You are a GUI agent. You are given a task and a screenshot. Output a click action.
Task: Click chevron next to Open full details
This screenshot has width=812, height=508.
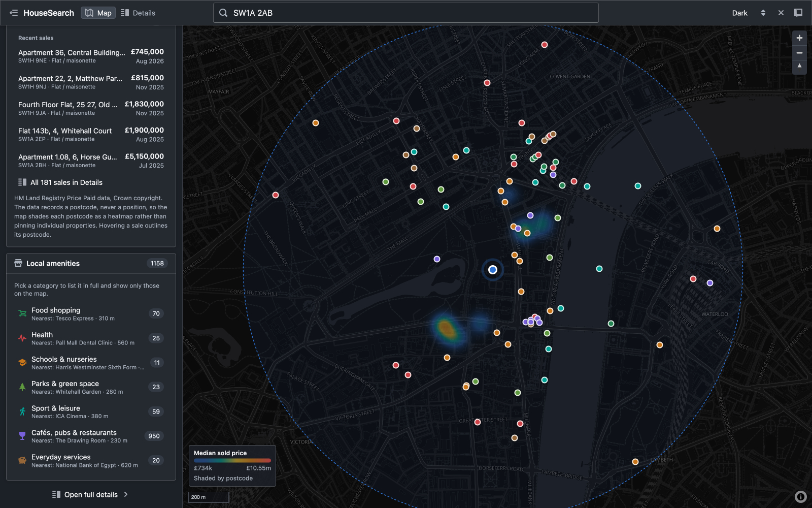126,494
